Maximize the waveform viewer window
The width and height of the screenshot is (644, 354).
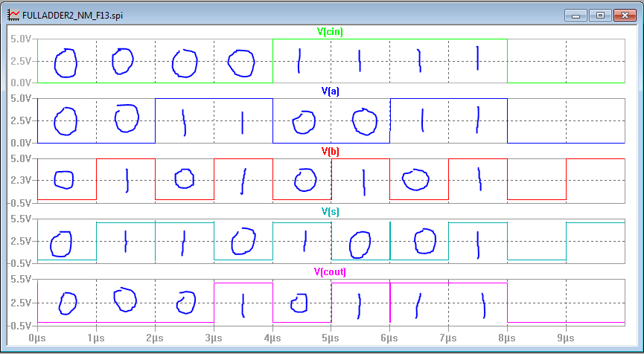(600, 14)
